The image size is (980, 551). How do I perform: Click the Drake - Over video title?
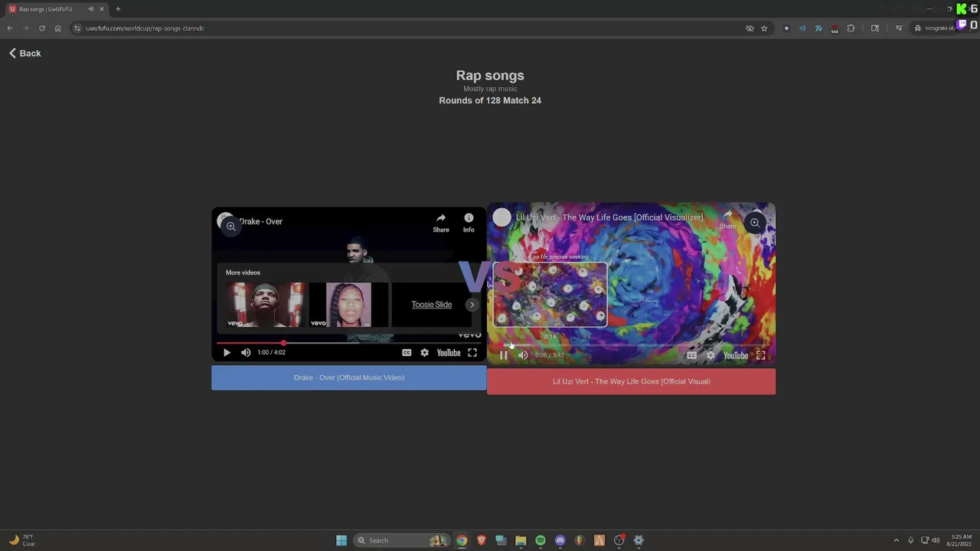[x=261, y=222]
